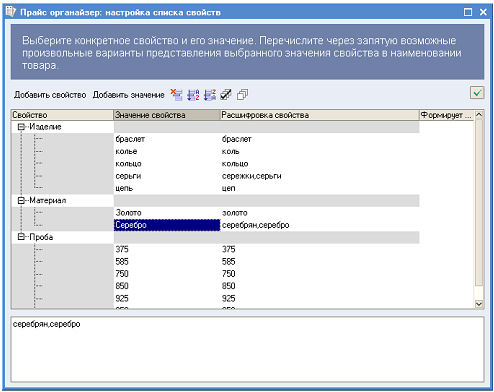Select value 585 in Значение свойства column

click(x=167, y=262)
